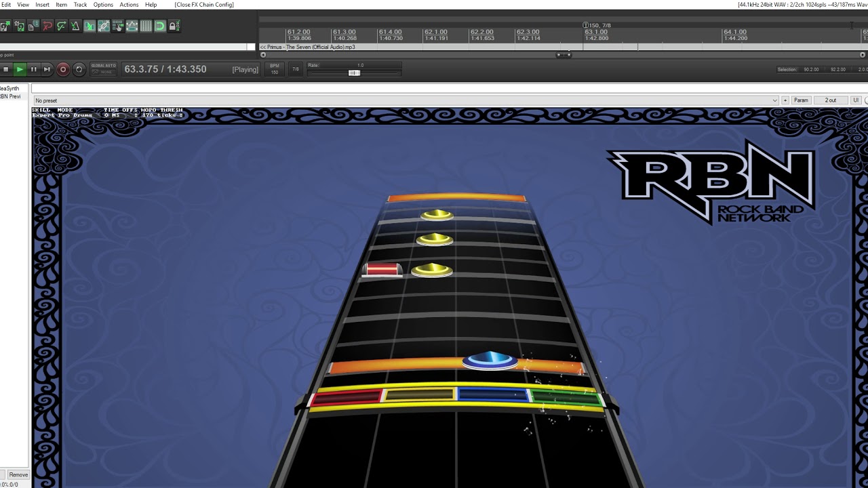The width and height of the screenshot is (868, 488).
Task: Click the left scroll arrow of timeline scrollbar
Action: click(262, 55)
